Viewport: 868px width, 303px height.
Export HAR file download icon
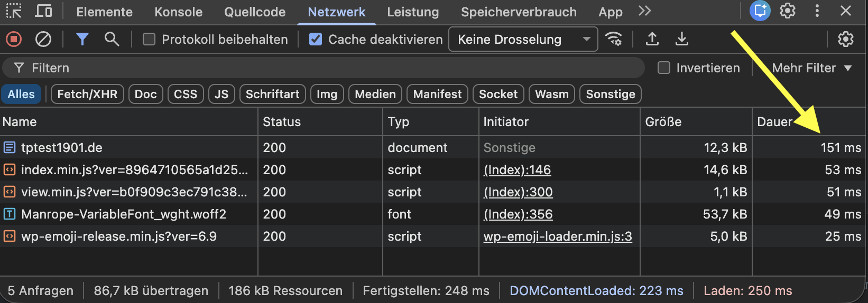click(x=682, y=39)
